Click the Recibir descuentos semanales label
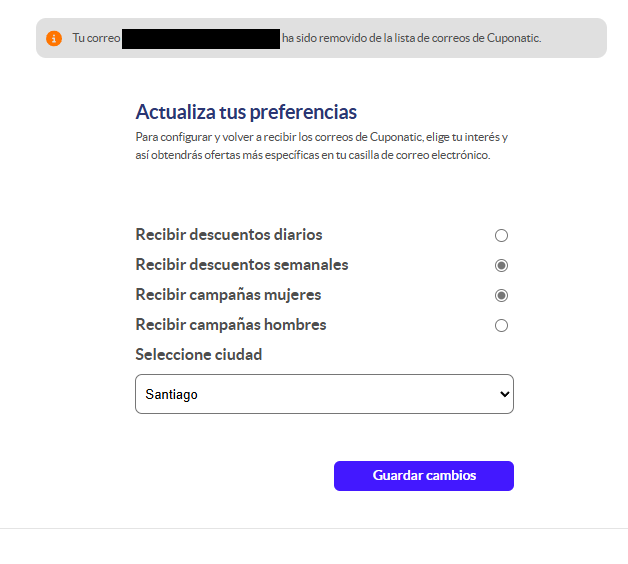Viewport: 628px width, 564px height. tap(242, 265)
